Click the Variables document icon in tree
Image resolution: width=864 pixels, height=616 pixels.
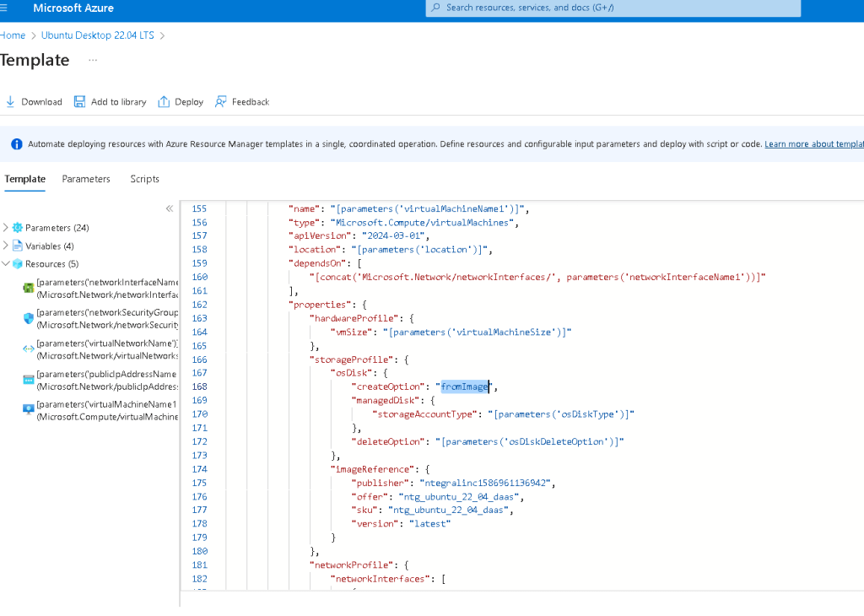tap(18, 246)
